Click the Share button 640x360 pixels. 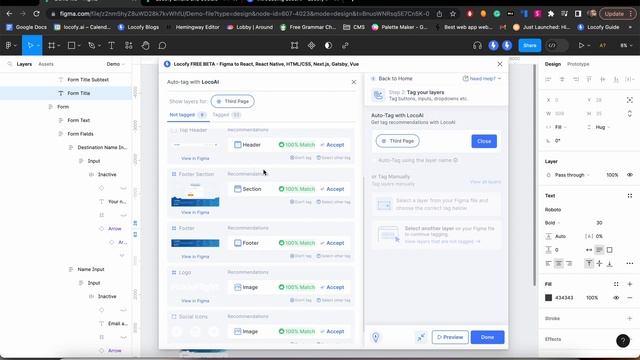(529, 46)
